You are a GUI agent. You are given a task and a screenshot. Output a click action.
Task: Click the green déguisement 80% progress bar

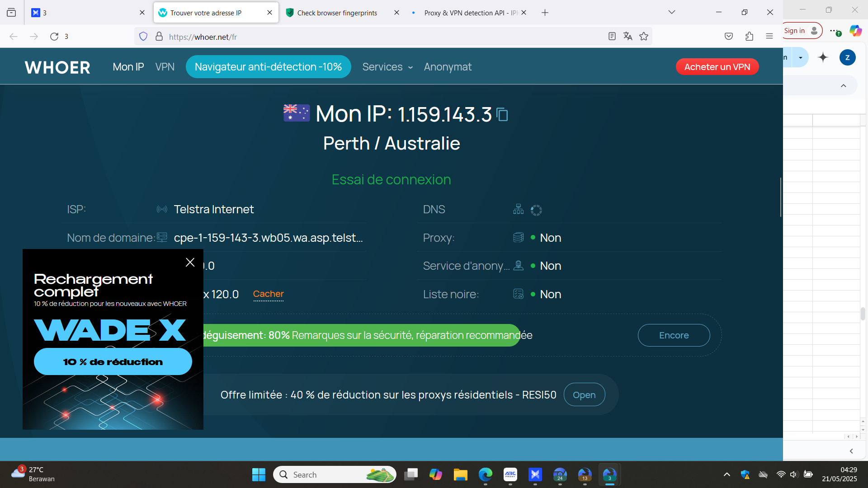tap(362, 335)
